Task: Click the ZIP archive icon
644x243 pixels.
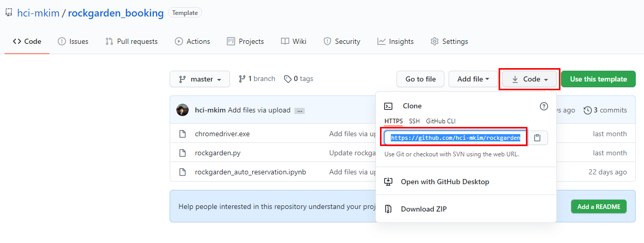Action: [x=389, y=209]
